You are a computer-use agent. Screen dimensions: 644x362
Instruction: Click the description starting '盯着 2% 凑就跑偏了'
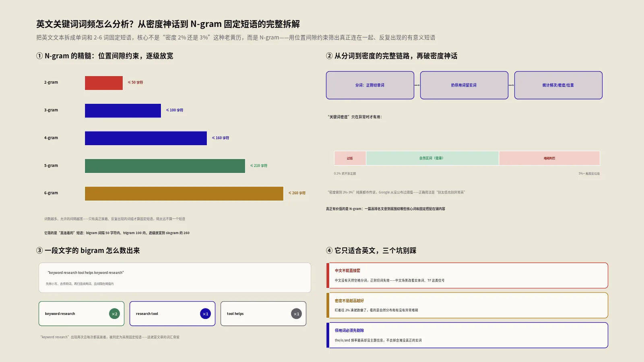coord(376,310)
